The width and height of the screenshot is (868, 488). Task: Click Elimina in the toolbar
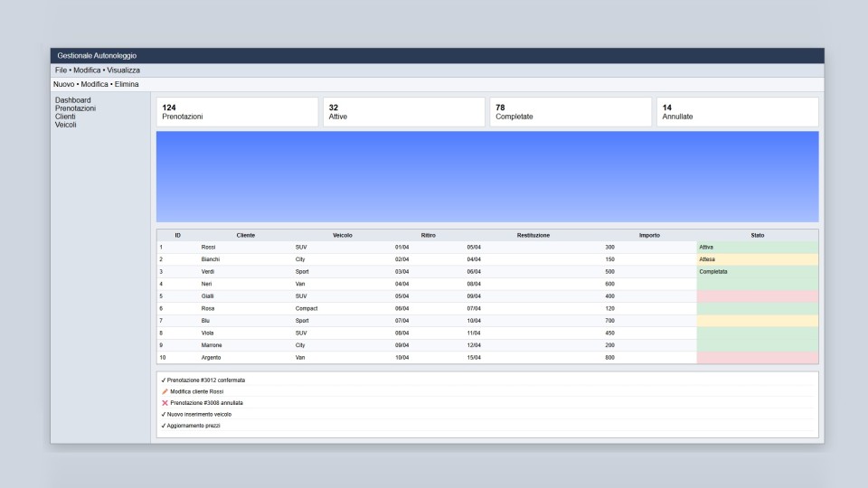127,84
